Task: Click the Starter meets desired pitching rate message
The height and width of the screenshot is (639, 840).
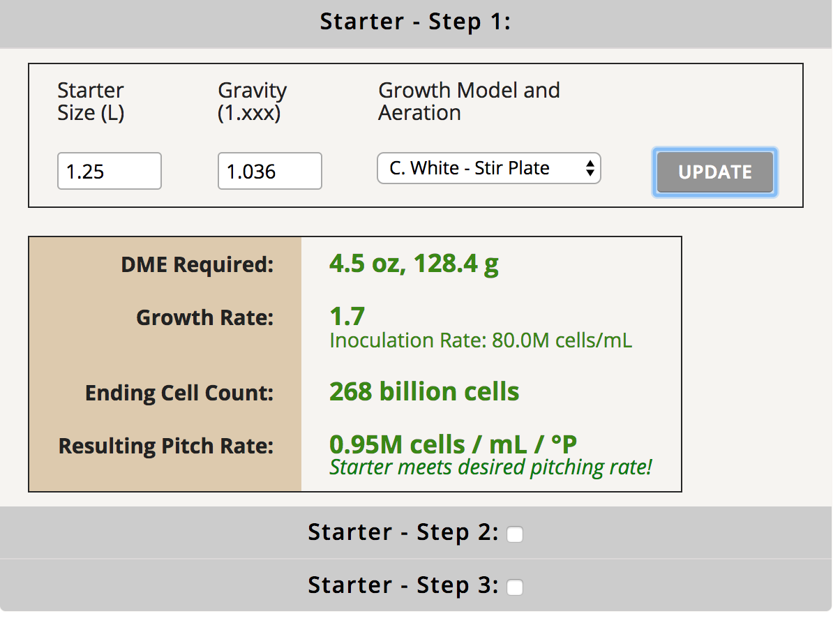Action: (490, 467)
